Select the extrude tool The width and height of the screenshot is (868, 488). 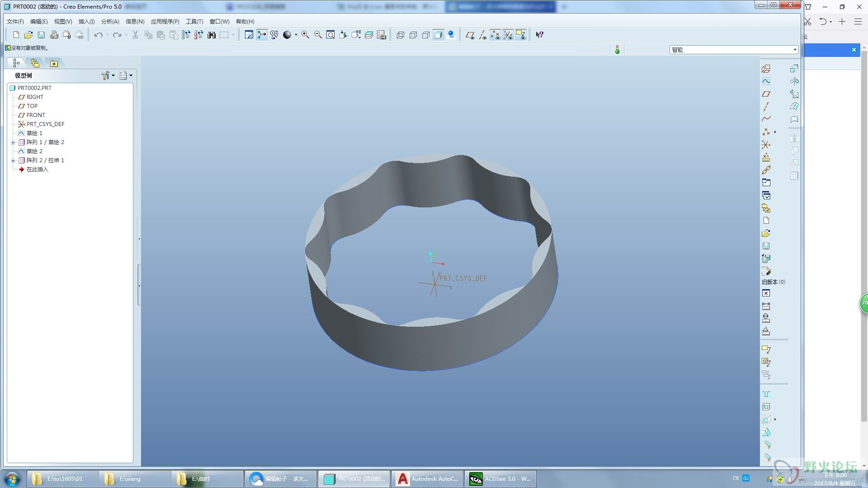coord(794,68)
